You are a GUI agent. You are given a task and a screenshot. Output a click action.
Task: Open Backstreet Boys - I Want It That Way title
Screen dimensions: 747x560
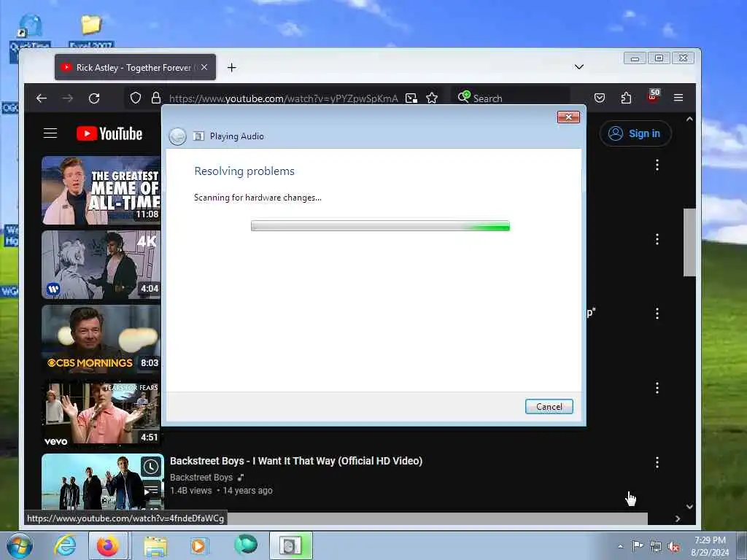coord(296,461)
